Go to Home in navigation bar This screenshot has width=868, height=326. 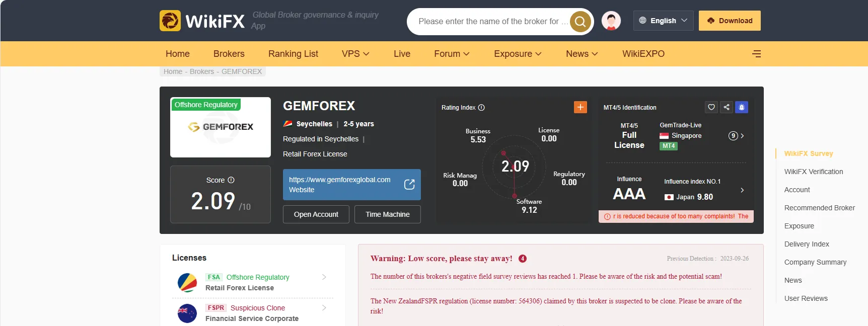point(178,54)
